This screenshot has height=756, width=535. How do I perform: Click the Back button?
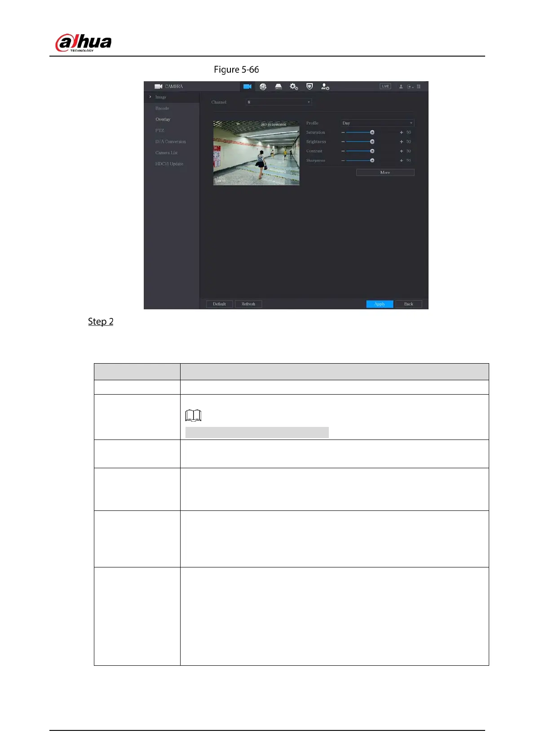(x=408, y=304)
